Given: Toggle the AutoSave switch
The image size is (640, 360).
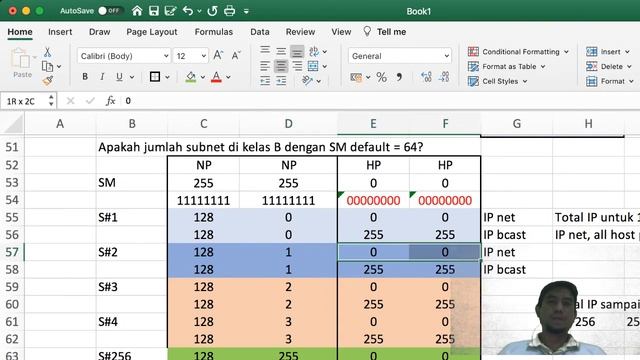Looking at the screenshot, I should 110,11.
